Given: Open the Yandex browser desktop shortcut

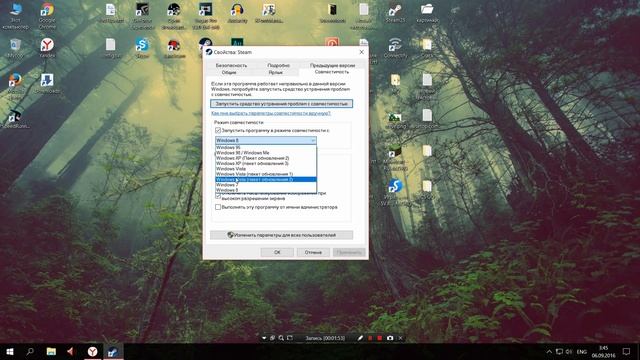Looking at the screenshot, I should [x=47, y=48].
